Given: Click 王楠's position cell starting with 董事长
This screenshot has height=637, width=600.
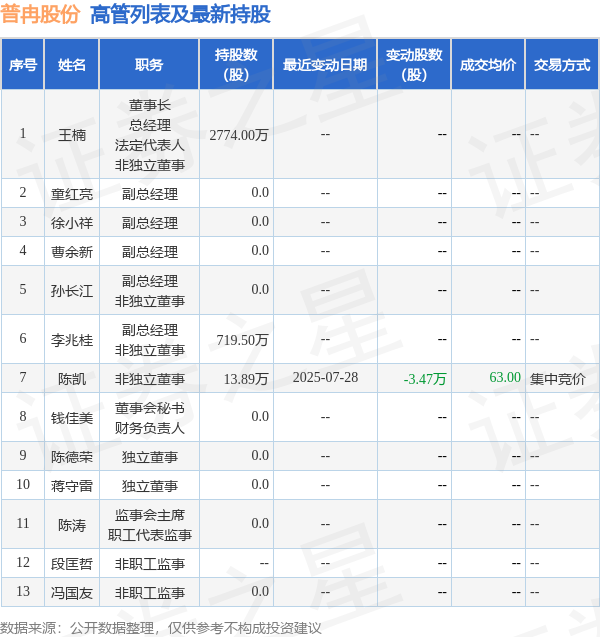Looking at the screenshot, I should pyautogui.click(x=149, y=135).
